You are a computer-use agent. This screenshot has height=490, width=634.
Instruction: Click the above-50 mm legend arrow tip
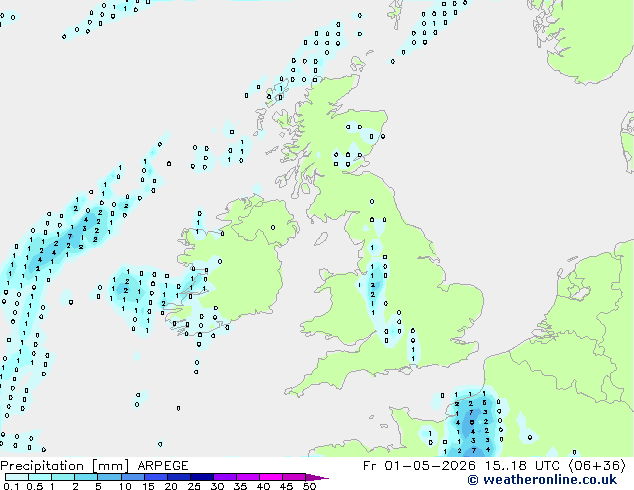317,477
